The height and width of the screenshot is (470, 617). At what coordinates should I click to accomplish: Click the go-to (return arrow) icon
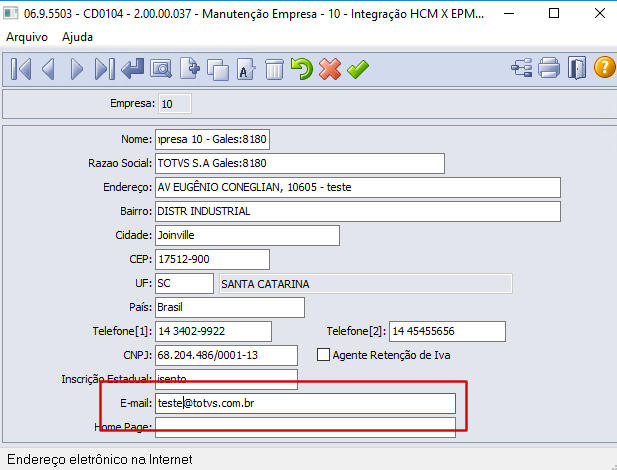click(133, 69)
